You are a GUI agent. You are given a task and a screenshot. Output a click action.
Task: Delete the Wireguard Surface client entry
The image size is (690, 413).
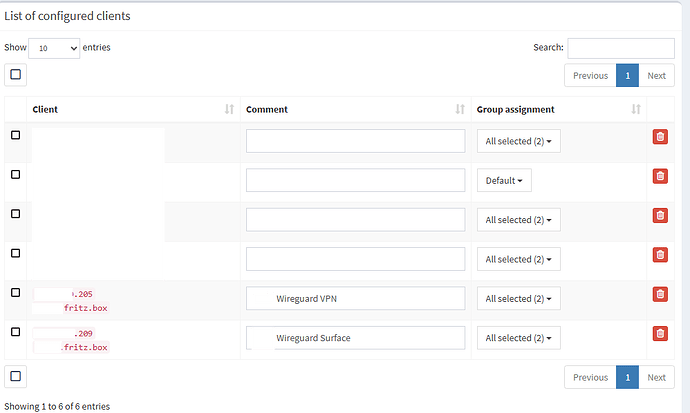(x=659, y=334)
